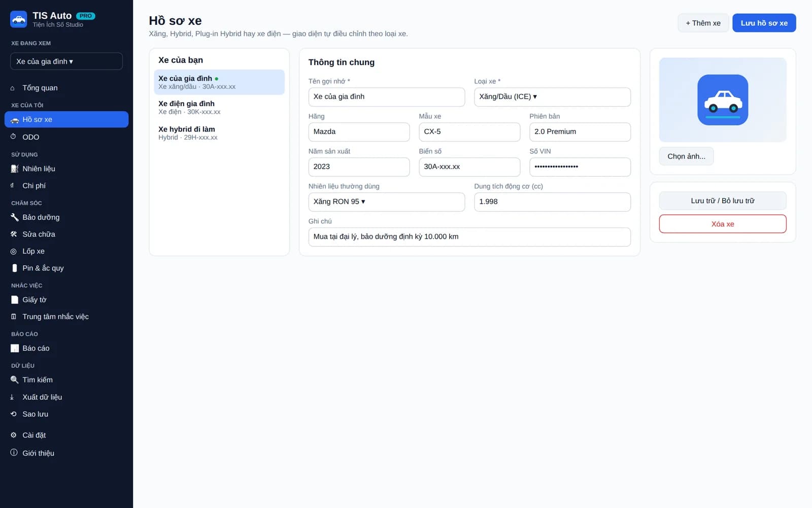Screen dimensions: 812x508
Task: Click the ODO clock icon
Action: (x=14, y=137)
